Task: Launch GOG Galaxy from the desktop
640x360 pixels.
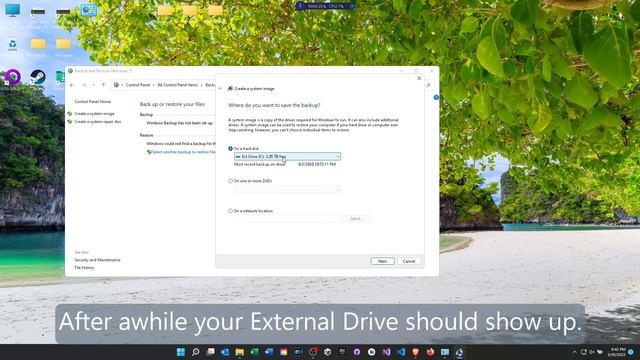Action: [x=12, y=77]
